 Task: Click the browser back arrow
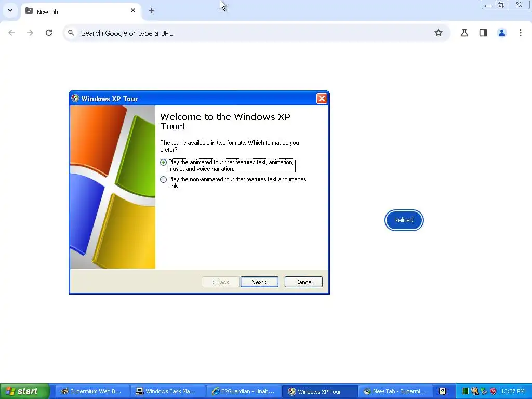[11, 33]
